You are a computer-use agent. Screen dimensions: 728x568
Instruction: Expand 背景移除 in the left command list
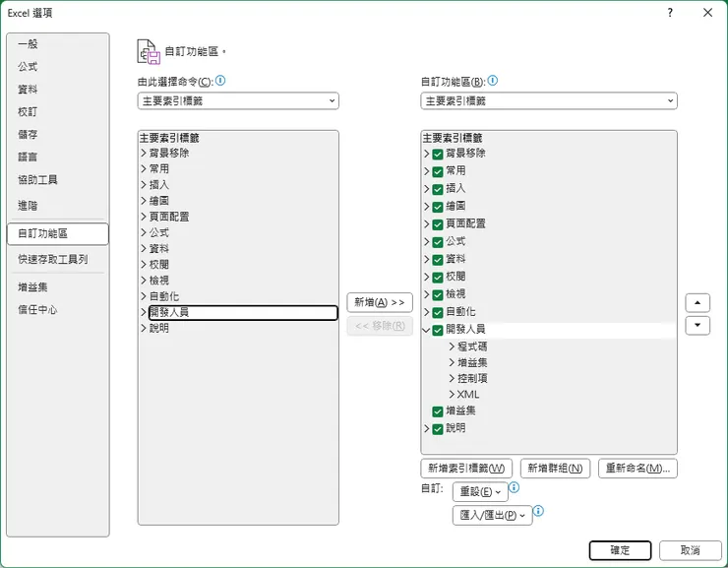click(x=144, y=153)
